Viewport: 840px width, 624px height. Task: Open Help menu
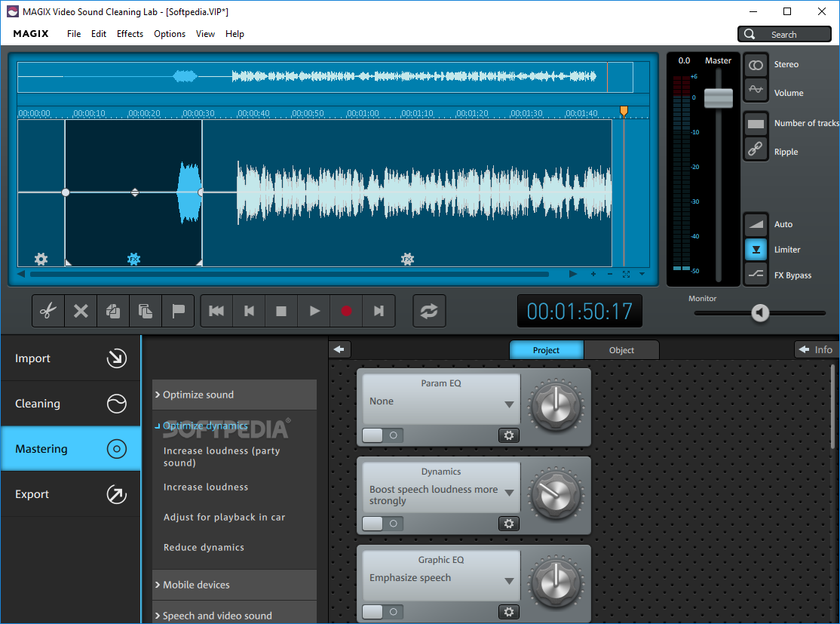click(235, 34)
